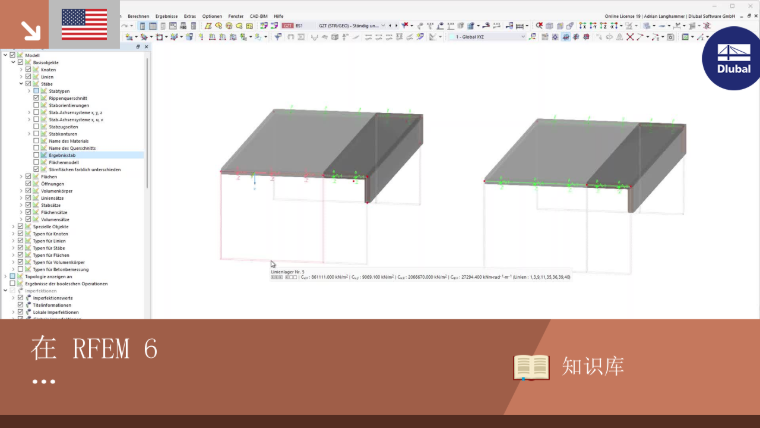The image size is (760, 428).
Task: Check the Name des Materials checkbox
Action: (36, 141)
